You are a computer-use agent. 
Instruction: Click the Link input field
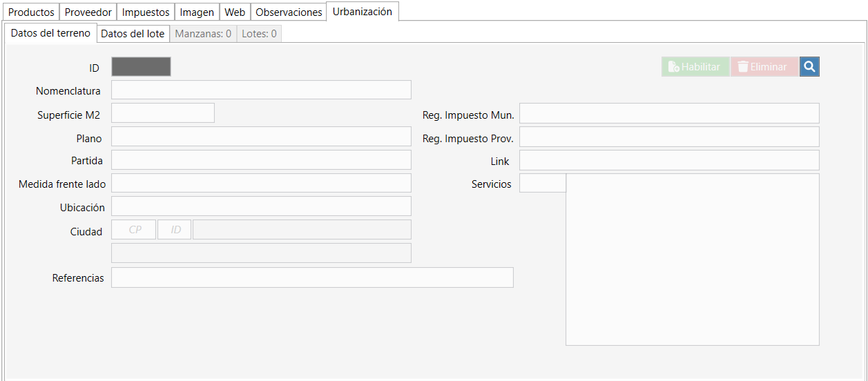668,160
